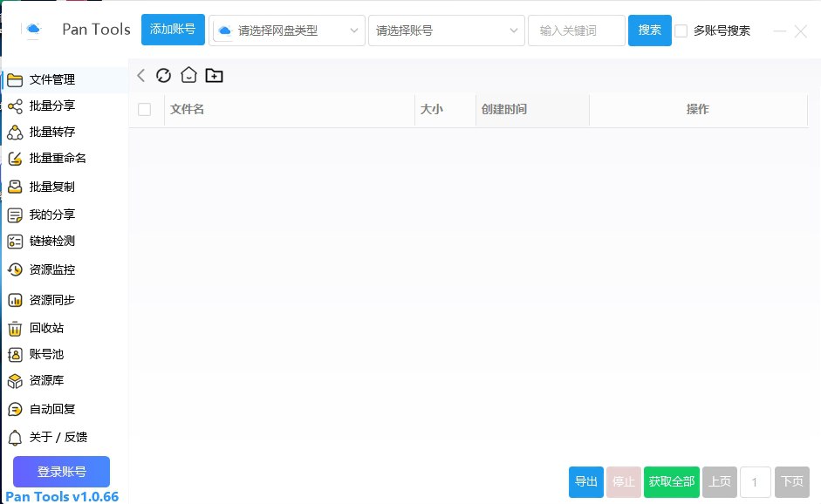
Task: Open the 请选择网盘类型 dropdown
Action: click(287, 30)
